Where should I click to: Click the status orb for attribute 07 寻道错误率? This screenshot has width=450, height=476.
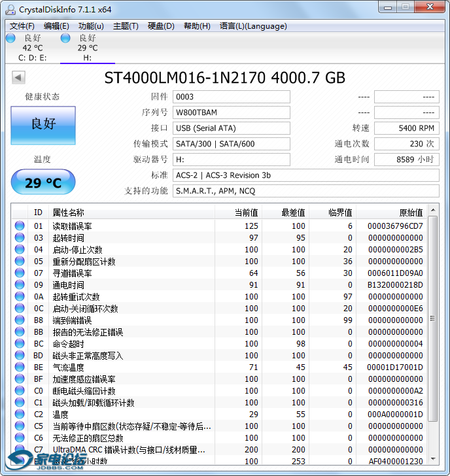20,273
